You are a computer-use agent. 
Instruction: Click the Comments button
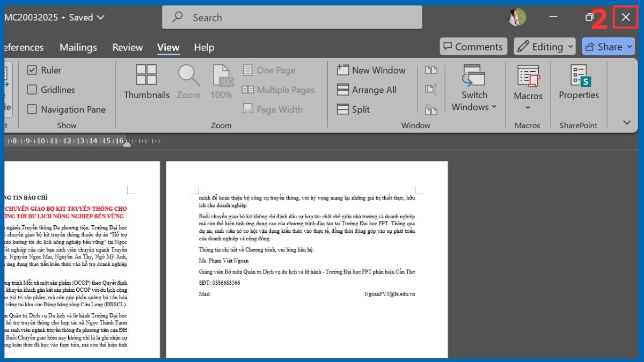pyautogui.click(x=473, y=46)
